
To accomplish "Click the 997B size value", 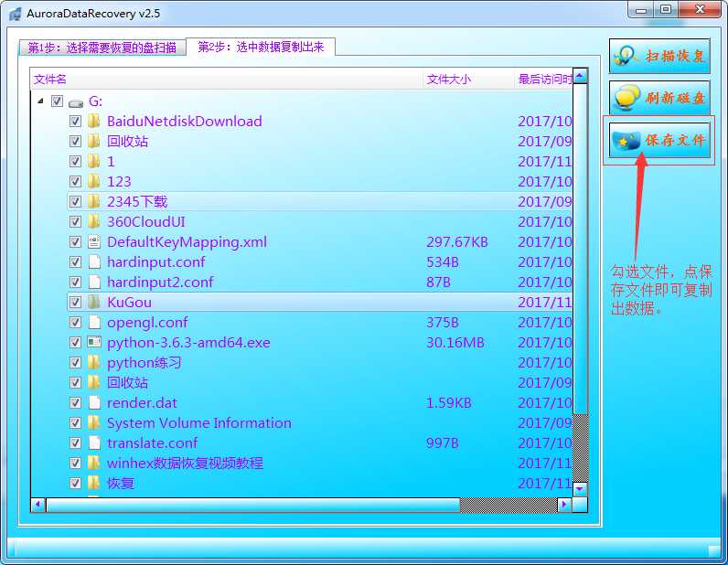I will [x=442, y=442].
